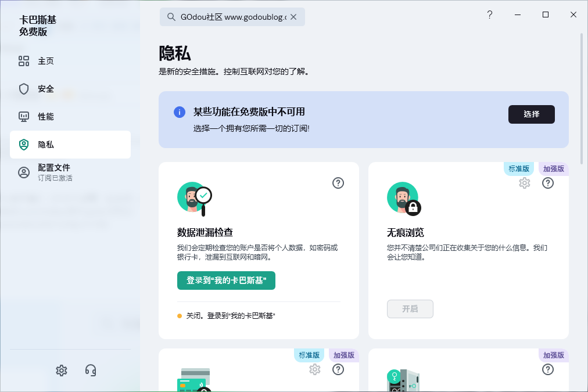Image resolution: width=588 pixels, height=392 pixels.
Task: Click the help question mark in the title bar
Action: [489, 15]
